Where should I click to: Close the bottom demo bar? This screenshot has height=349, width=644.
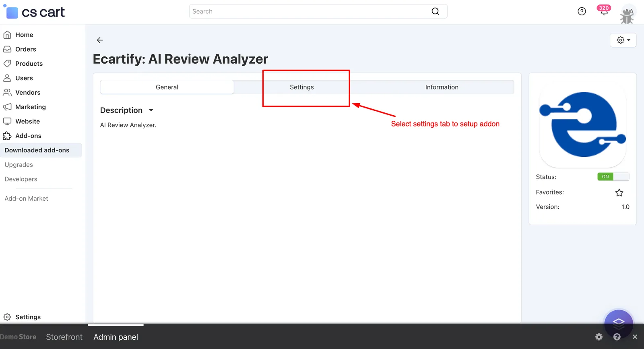pyautogui.click(x=635, y=337)
